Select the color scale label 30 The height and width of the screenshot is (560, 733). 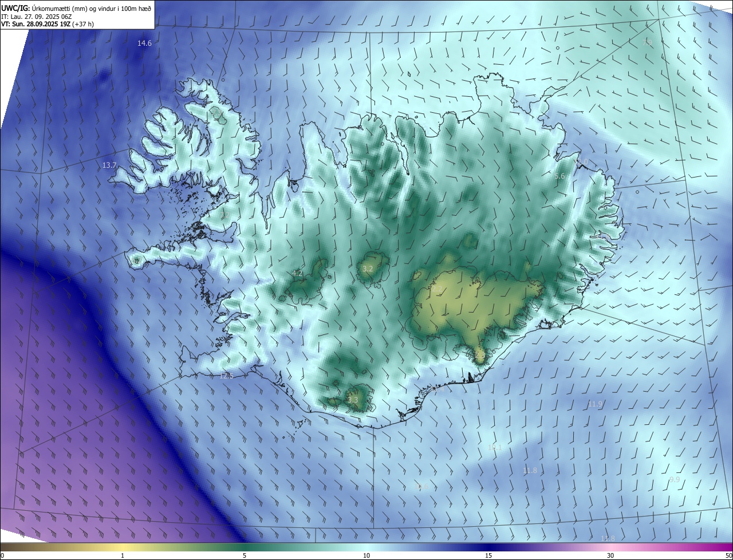tap(610, 555)
